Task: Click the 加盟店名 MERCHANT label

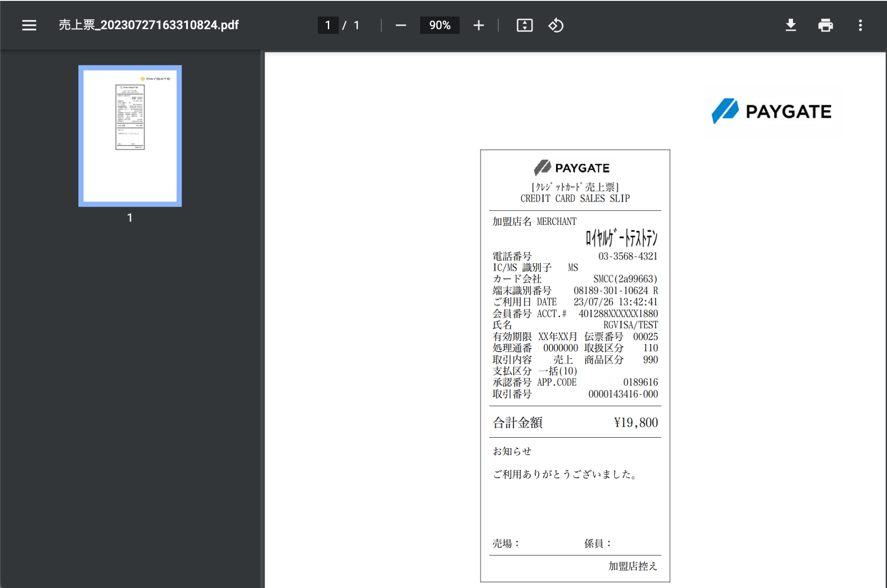Action: point(534,221)
